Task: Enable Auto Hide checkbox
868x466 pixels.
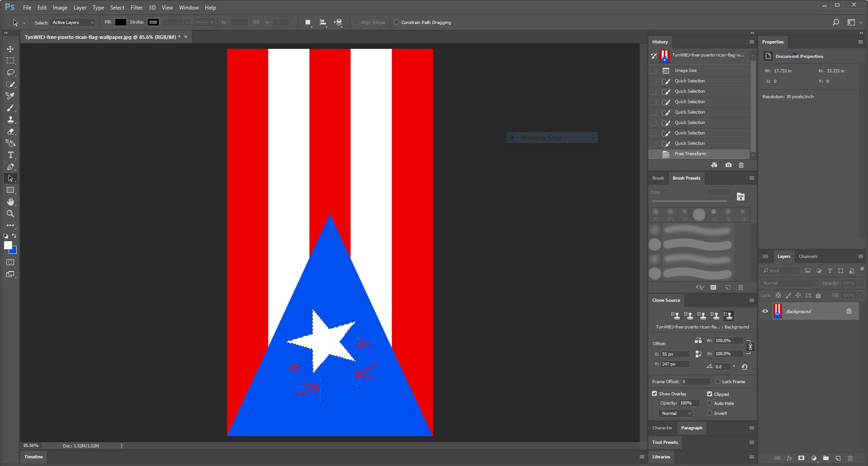Action: click(709, 403)
